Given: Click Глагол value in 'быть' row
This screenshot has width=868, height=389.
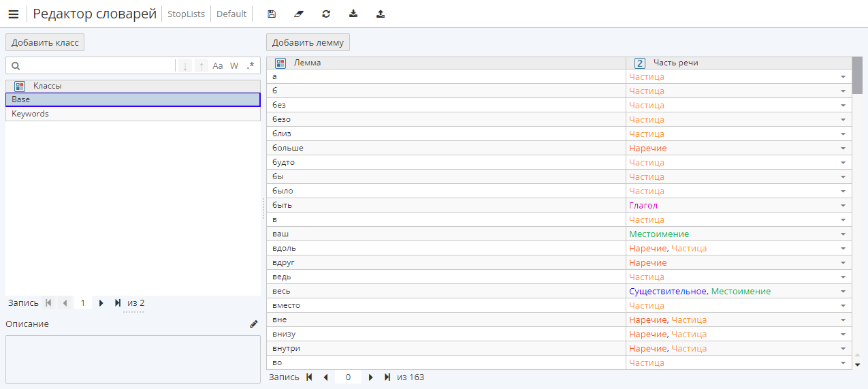Looking at the screenshot, I should point(643,206).
